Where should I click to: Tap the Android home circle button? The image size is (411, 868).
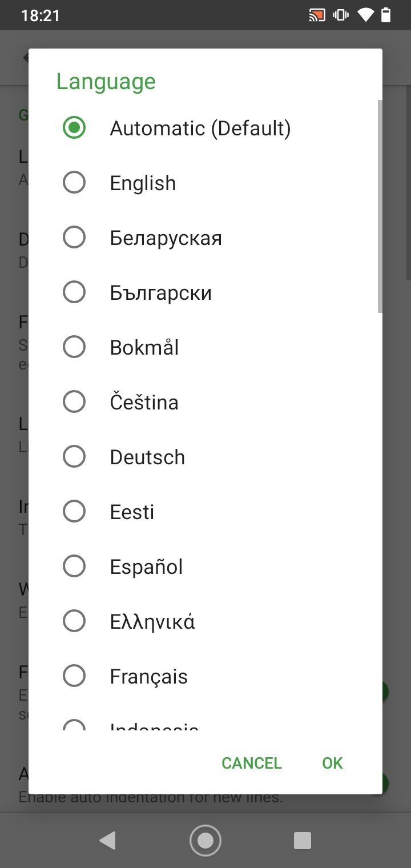(205, 841)
